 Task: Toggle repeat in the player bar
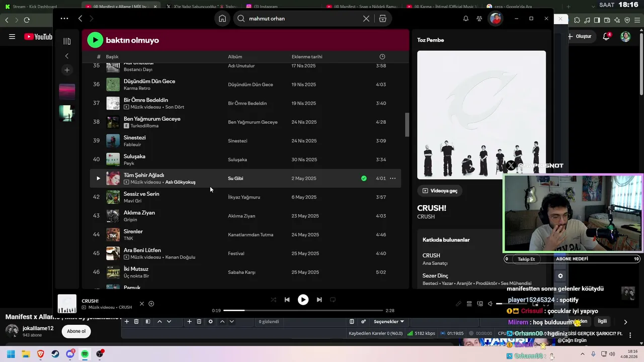pyautogui.click(x=333, y=300)
